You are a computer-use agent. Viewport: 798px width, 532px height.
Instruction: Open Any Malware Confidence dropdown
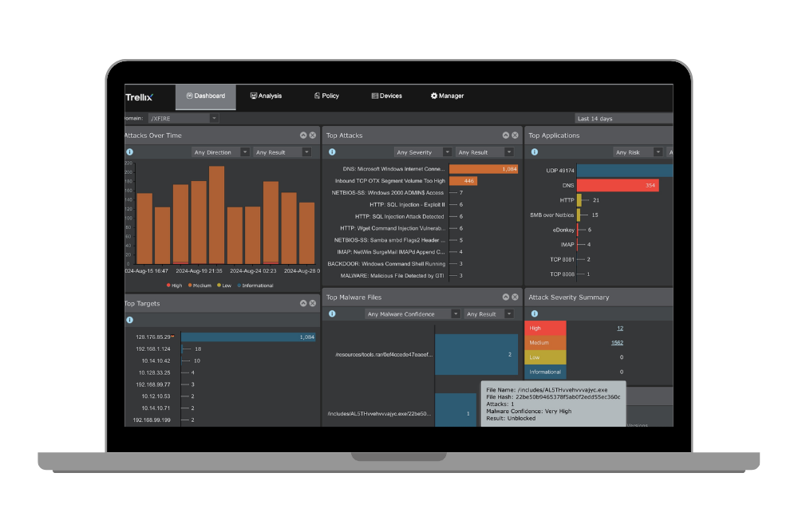pos(413,313)
